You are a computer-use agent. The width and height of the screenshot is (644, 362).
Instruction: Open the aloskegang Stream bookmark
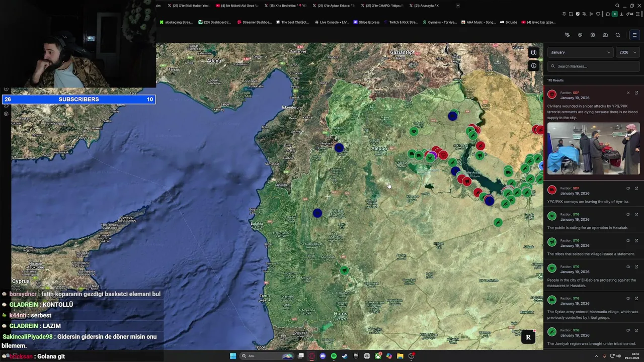click(176, 22)
